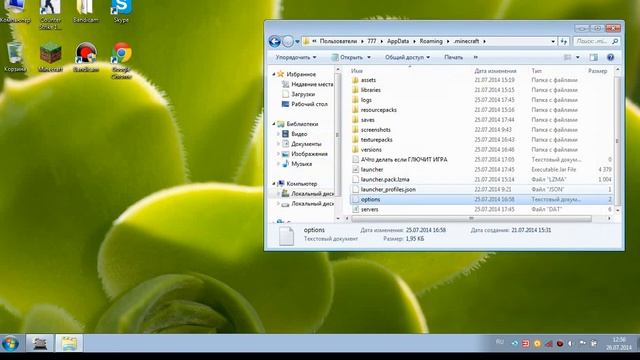The height and width of the screenshot is (360, 640).
Task: Open address bar history dropdown arrow
Action: 553,41
